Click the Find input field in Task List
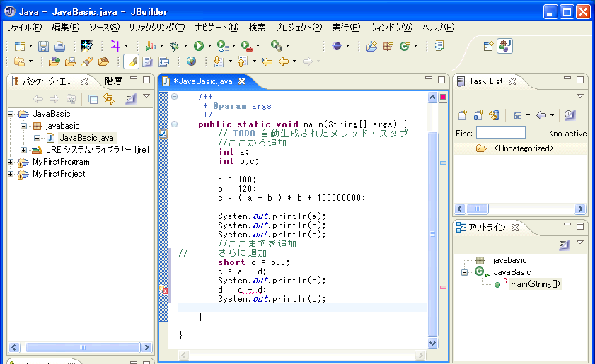The height and width of the screenshot is (364, 595). click(500, 133)
